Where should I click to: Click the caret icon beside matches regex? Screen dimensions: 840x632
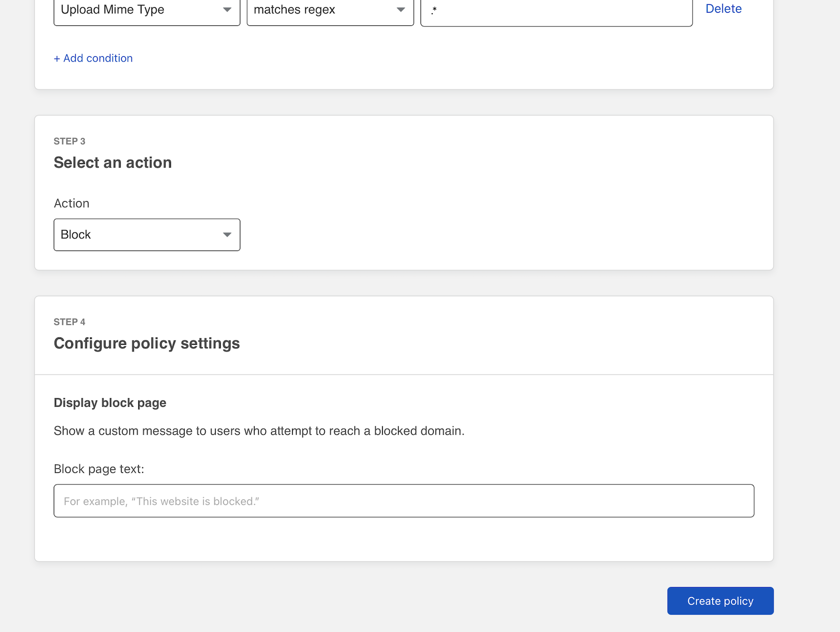400,10
